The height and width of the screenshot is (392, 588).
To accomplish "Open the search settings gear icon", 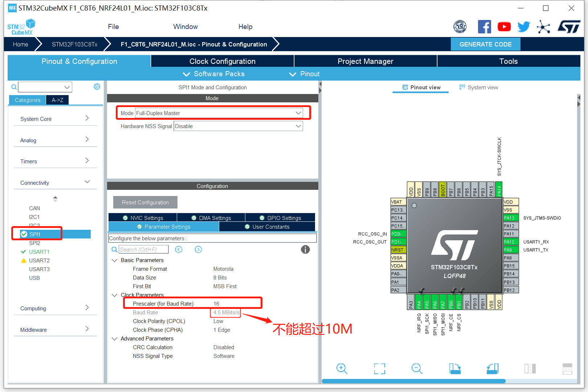I will (x=97, y=86).
